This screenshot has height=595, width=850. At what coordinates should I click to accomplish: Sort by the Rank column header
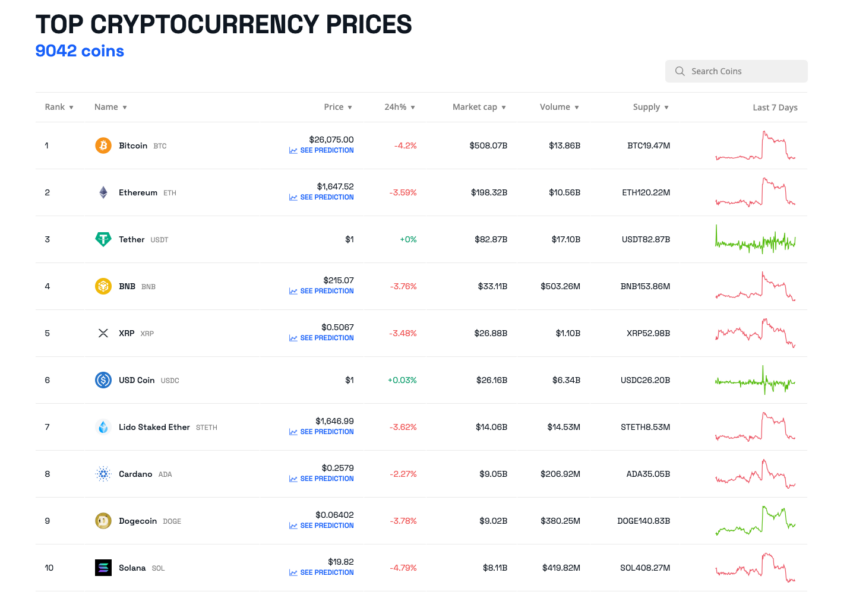point(58,107)
